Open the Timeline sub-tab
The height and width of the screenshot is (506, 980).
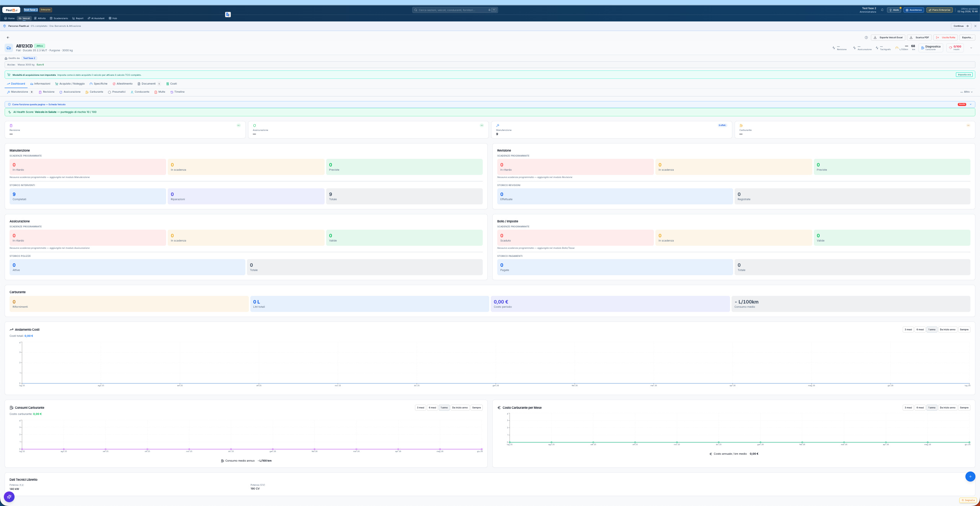pos(177,92)
